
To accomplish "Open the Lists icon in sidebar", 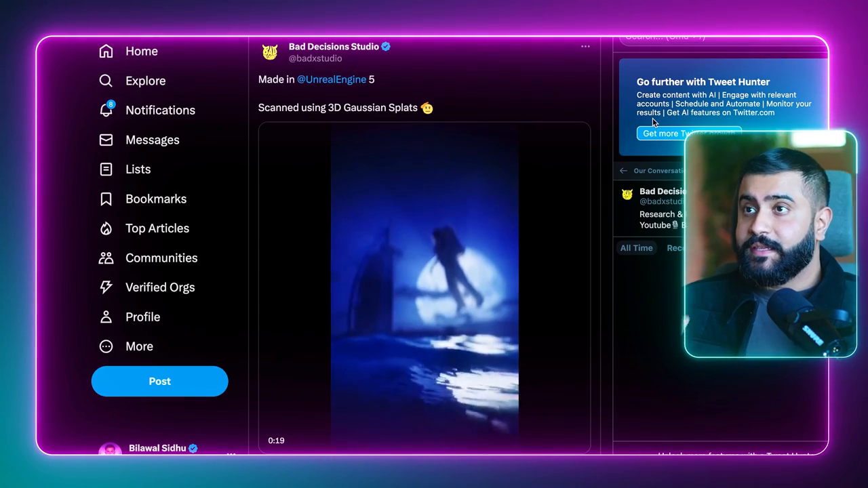I will tap(106, 169).
